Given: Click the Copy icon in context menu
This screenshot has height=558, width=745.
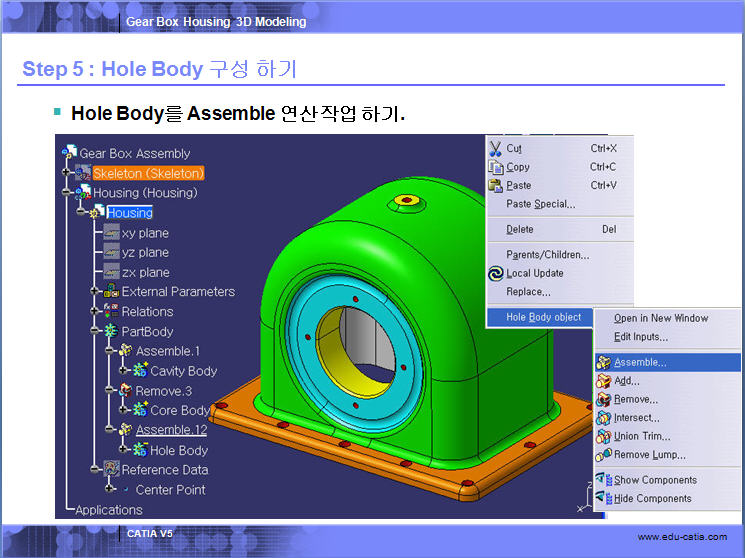Looking at the screenshot, I should tap(495, 167).
